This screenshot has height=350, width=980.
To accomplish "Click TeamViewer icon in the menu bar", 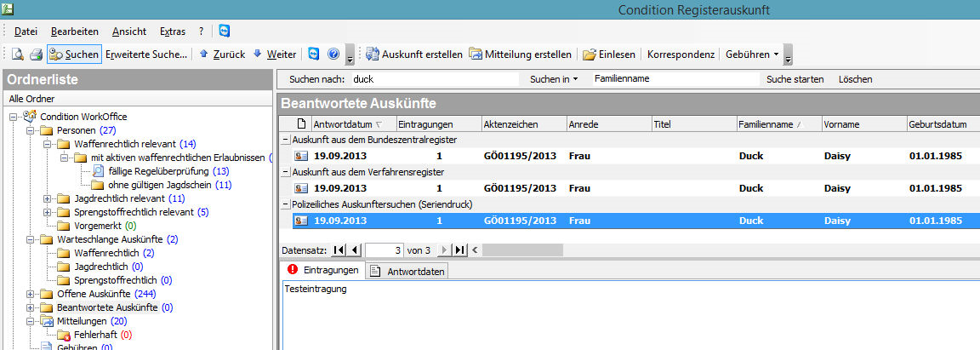I will (x=225, y=32).
